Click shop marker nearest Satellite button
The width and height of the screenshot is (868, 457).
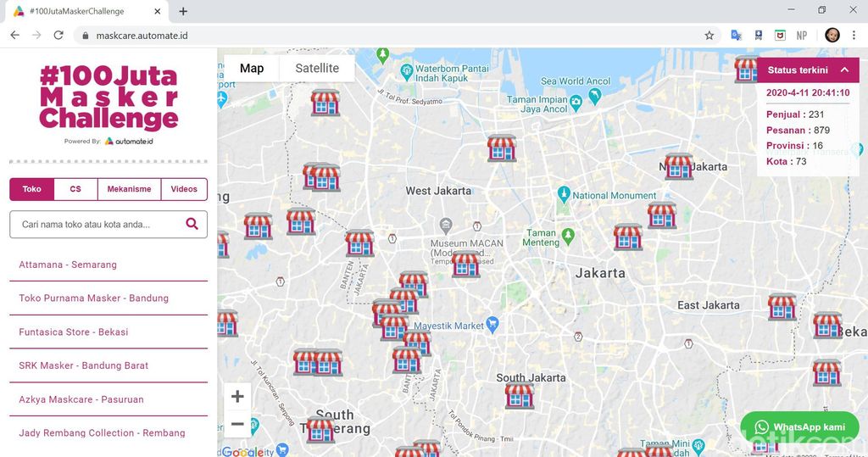coord(325,103)
